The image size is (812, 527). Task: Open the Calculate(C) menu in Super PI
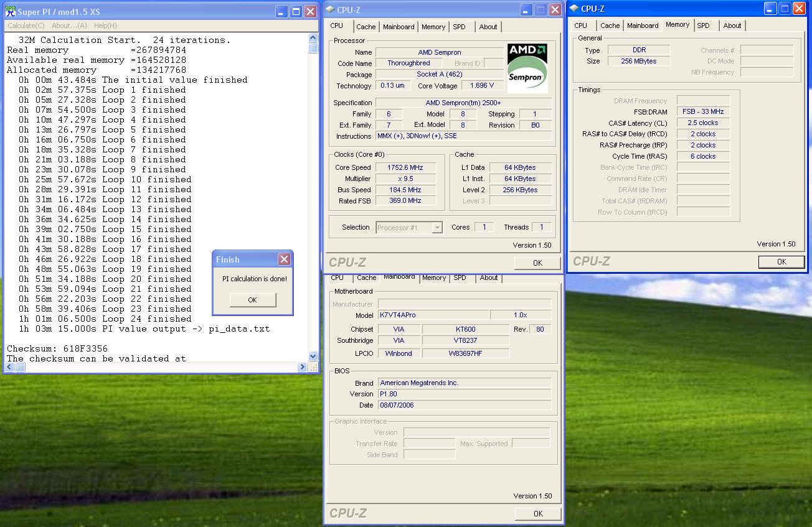pyautogui.click(x=26, y=26)
